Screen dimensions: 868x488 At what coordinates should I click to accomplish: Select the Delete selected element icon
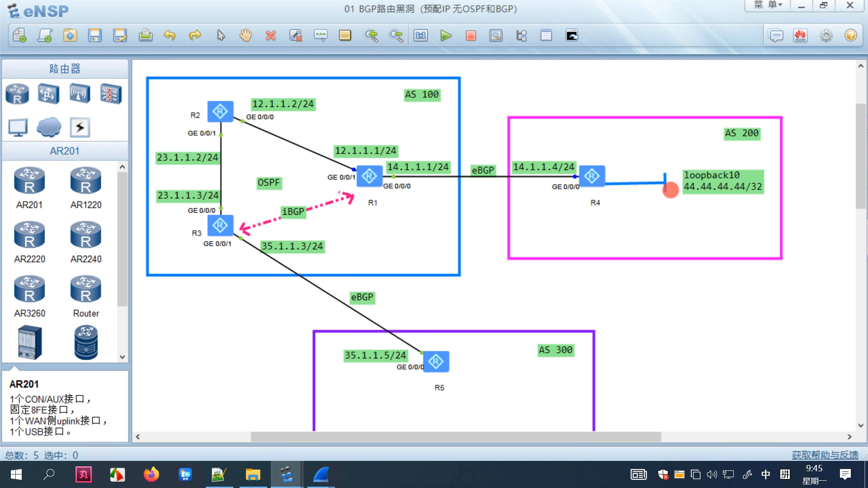coord(270,36)
